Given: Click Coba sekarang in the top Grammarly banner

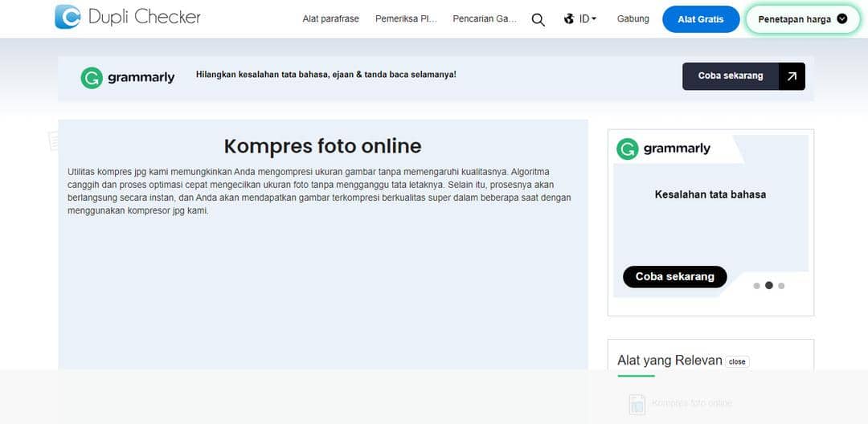Looking at the screenshot, I should coord(730,76).
